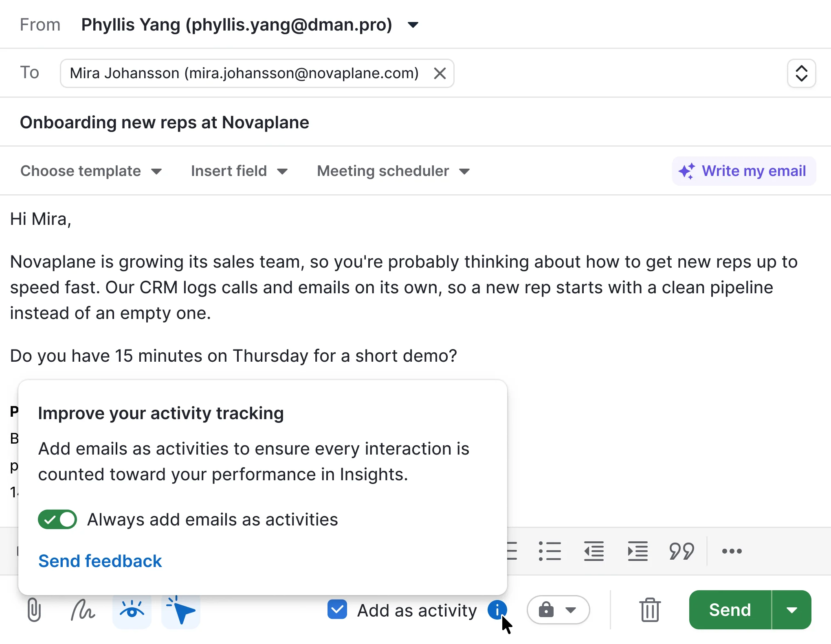
Task: Insert a bulleted list
Action: [x=550, y=551]
